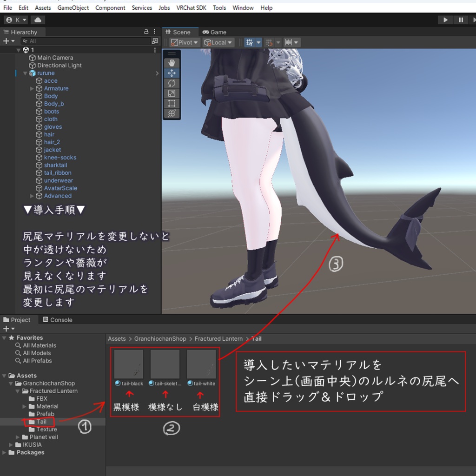Open Hierarchy panel options menu
Image resolution: width=476 pixels, height=476 pixels.
click(154, 32)
